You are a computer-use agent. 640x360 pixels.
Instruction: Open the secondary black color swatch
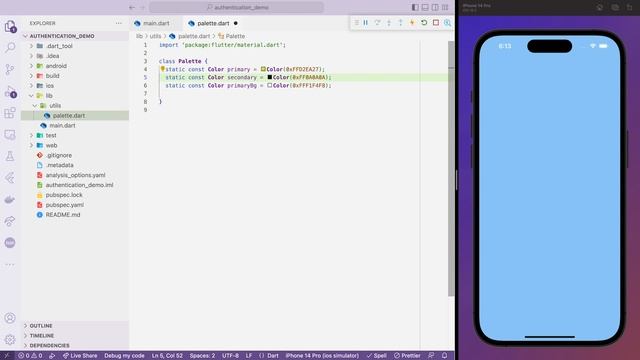coord(270,77)
